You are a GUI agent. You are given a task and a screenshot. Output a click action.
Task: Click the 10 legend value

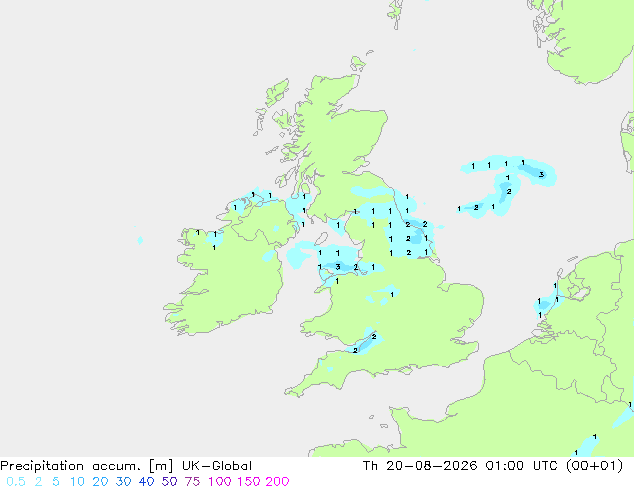pyautogui.click(x=77, y=482)
